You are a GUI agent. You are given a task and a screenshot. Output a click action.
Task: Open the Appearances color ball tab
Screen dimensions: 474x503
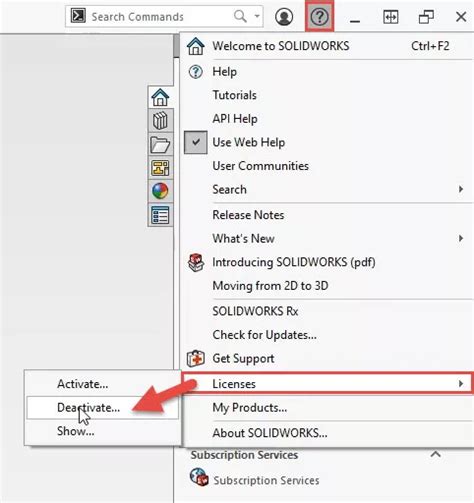pyautogui.click(x=160, y=191)
